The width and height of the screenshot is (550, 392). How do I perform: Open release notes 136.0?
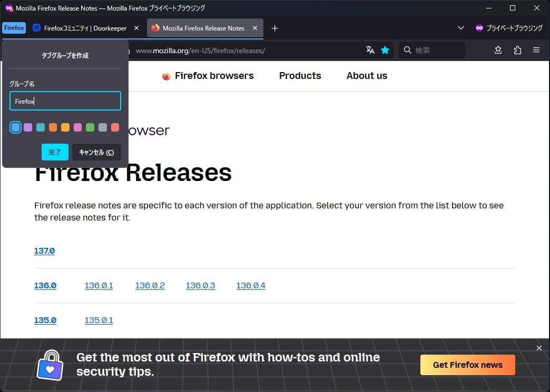point(45,286)
